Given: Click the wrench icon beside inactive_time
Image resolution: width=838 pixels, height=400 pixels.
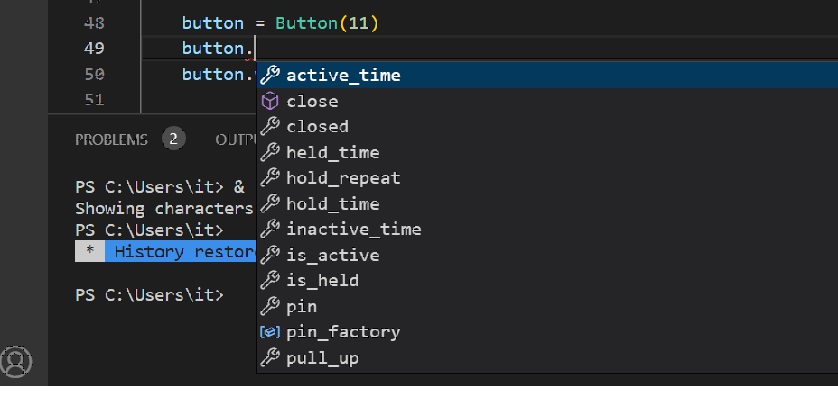Looking at the screenshot, I should click(270, 229).
